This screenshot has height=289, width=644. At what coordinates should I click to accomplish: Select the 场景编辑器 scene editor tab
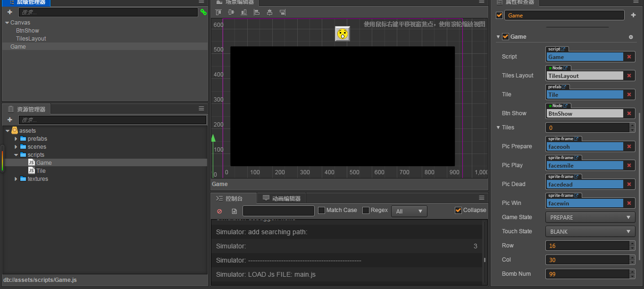(x=235, y=2)
